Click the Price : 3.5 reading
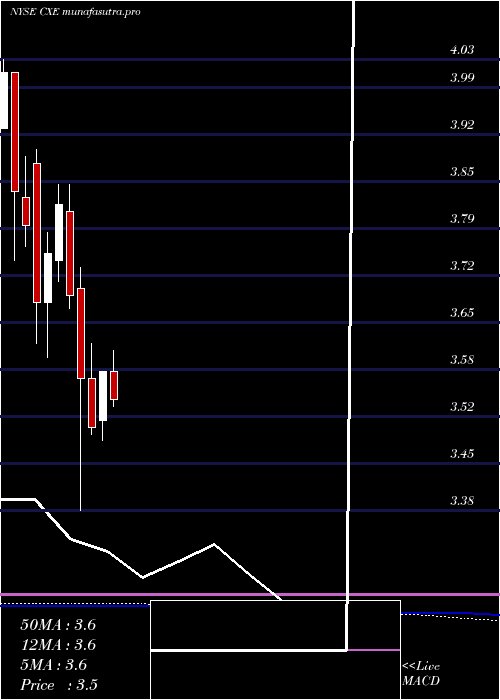500x700 pixels. pyautogui.click(x=59, y=685)
